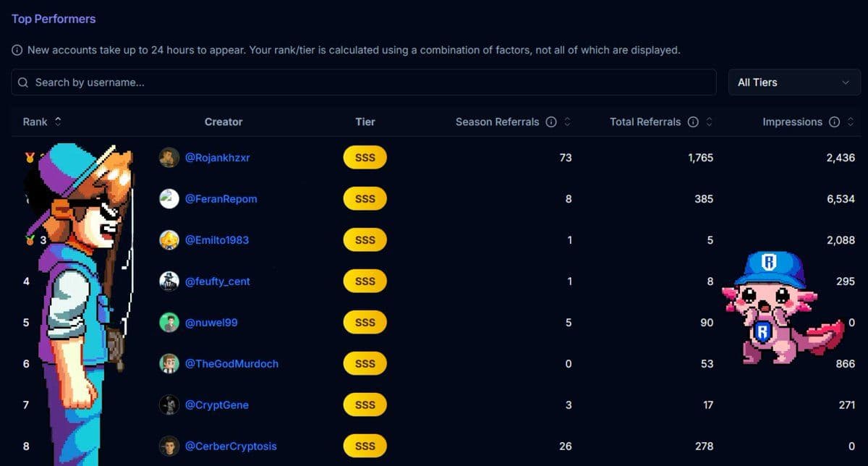Select the SSS badge next to @Rojankhzxr

click(365, 157)
